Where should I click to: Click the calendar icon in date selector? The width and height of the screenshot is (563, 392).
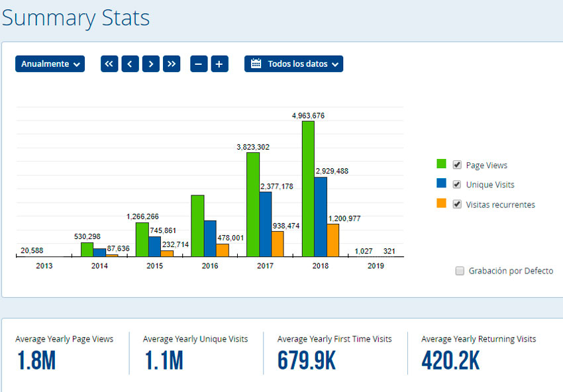point(256,64)
